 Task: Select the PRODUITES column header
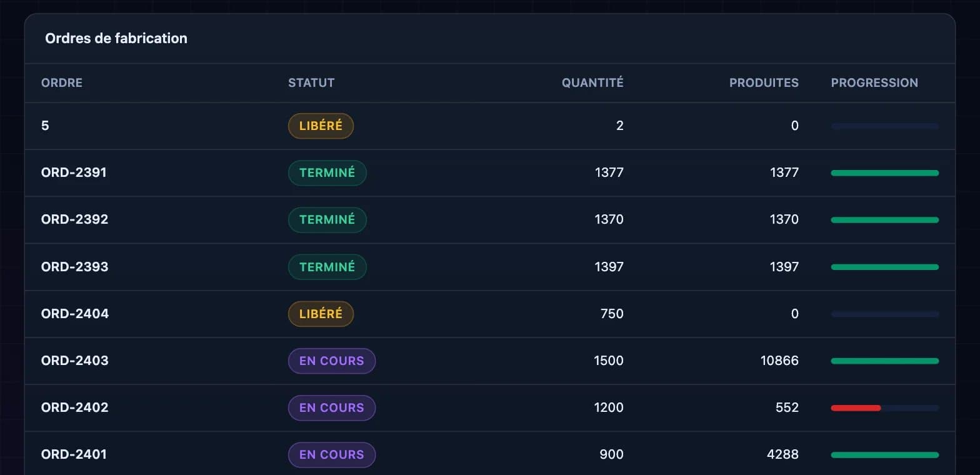click(764, 82)
